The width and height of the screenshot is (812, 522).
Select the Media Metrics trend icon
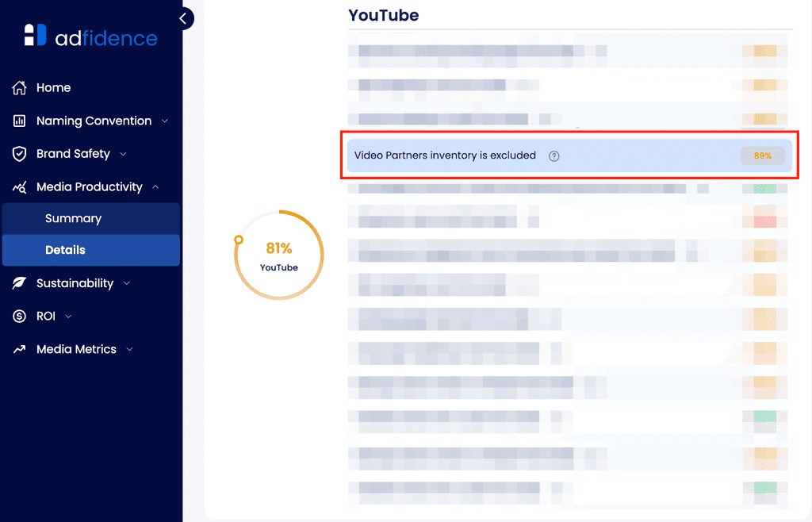(x=17, y=349)
